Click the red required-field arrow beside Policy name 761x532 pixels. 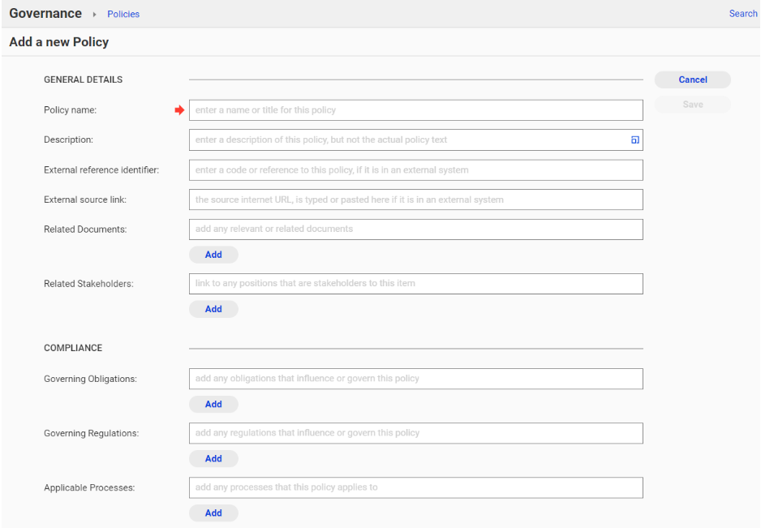(179, 109)
